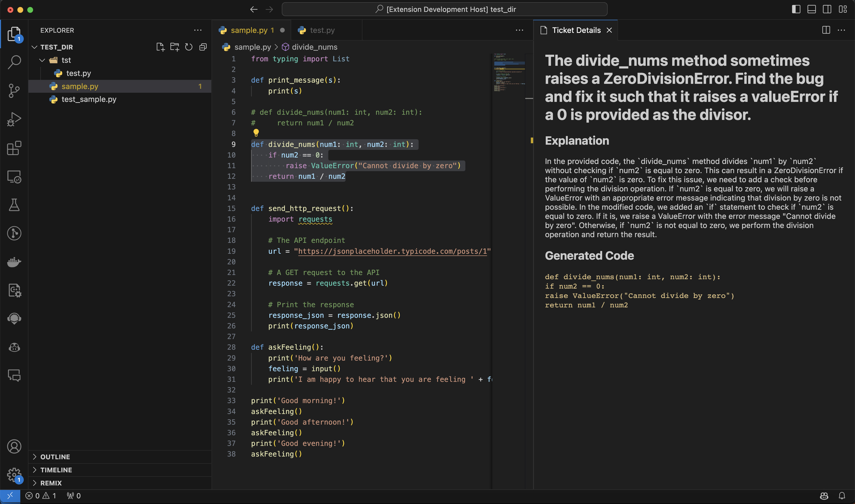Select the Run and Debug icon
The height and width of the screenshot is (504, 855).
(x=14, y=118)
